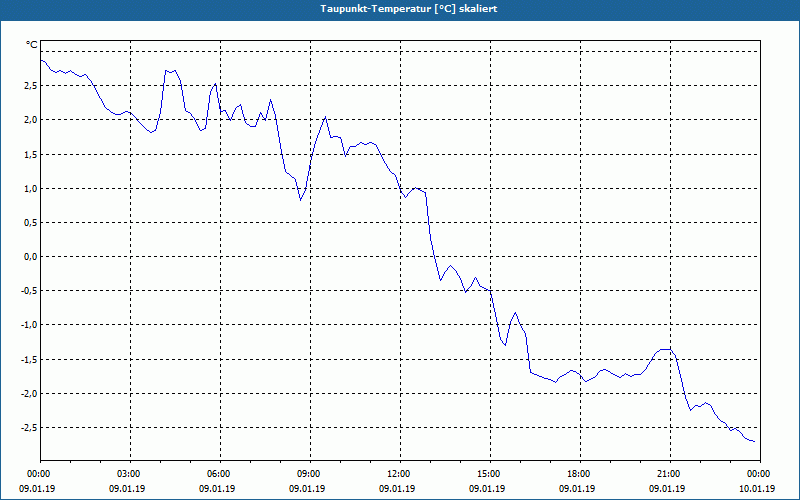
Task: Select the 2,0 y-axis label
Action: (x=31, y=120)
